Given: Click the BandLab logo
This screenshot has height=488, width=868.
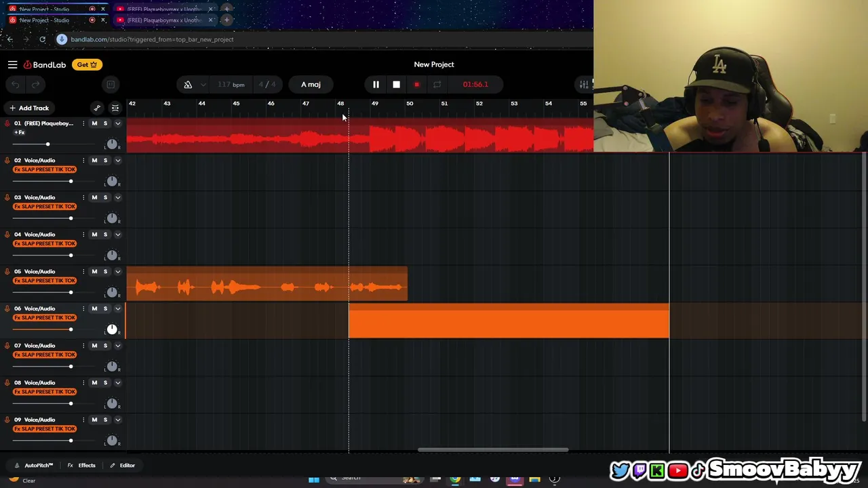Looking at the screenshot, I should (45, 64).
